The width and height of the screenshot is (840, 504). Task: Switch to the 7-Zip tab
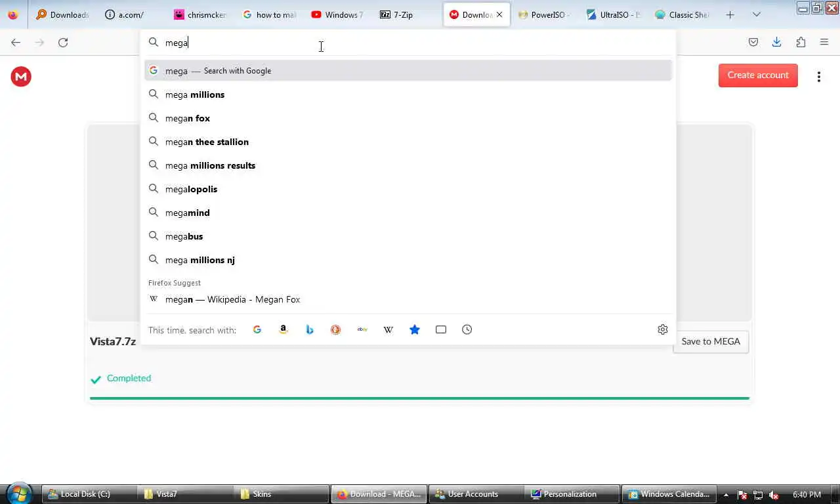[407, 14]
